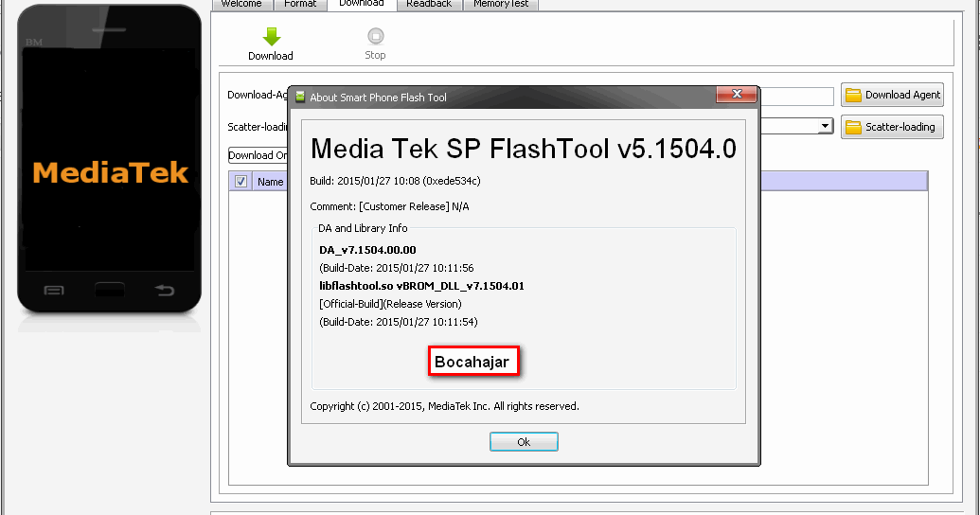The image size is (980, 515).
Task: Go to the MemoryTest tab
Action: point(501,5)
